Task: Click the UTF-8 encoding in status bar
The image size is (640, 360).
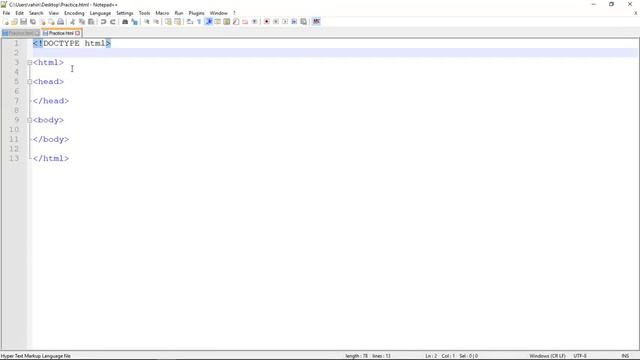Action: point(580,356)
